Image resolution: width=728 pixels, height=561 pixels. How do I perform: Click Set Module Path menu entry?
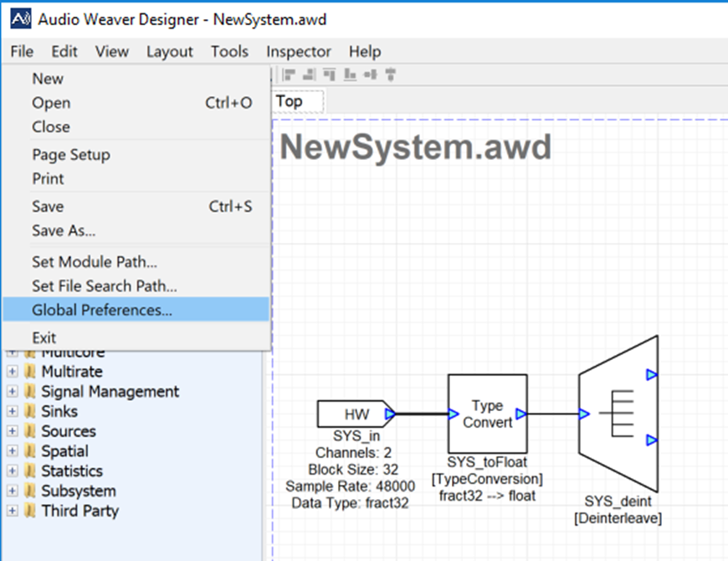pyautogui.click(x=95, y=262)
